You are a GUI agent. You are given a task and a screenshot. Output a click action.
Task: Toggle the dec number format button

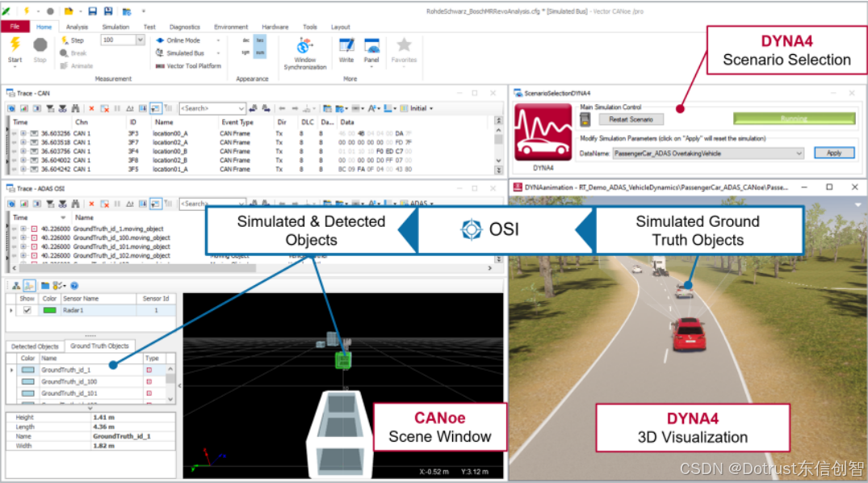pos(245,40)
